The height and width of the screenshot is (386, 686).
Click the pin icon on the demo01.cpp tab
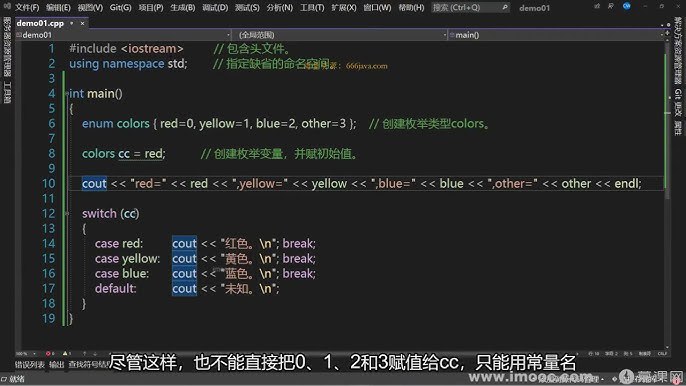point(72,23)
